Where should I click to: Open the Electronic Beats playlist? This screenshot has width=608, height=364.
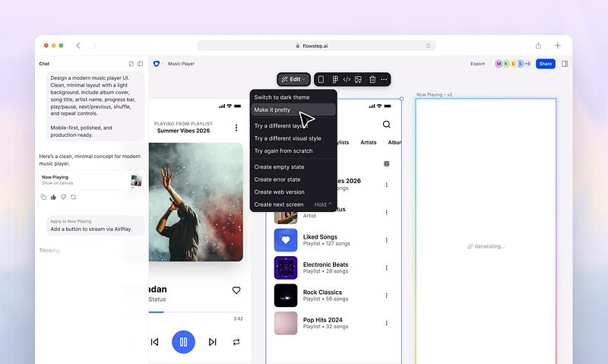click(332, 267)
